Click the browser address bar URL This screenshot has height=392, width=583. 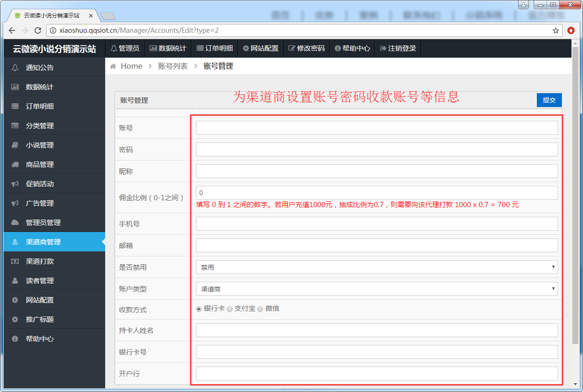(139, 30)
